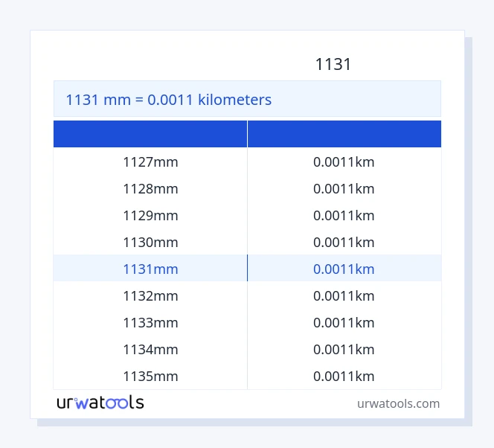This screenshot has width=494, height=448.
Task: Click the 1131 number at top
Action: click(x=333, y=65)
